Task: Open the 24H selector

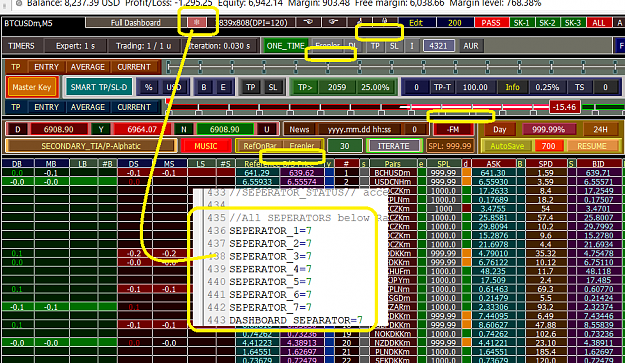Action: click(600, 130)
